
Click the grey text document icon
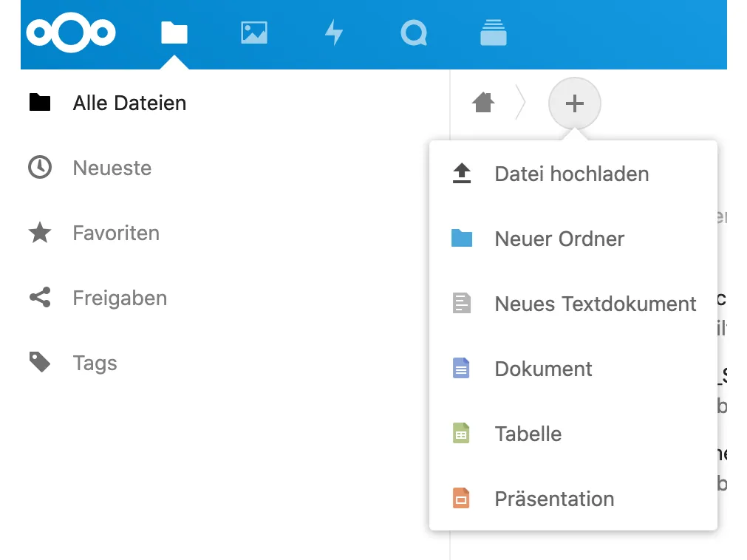click(x=461, y=304)
